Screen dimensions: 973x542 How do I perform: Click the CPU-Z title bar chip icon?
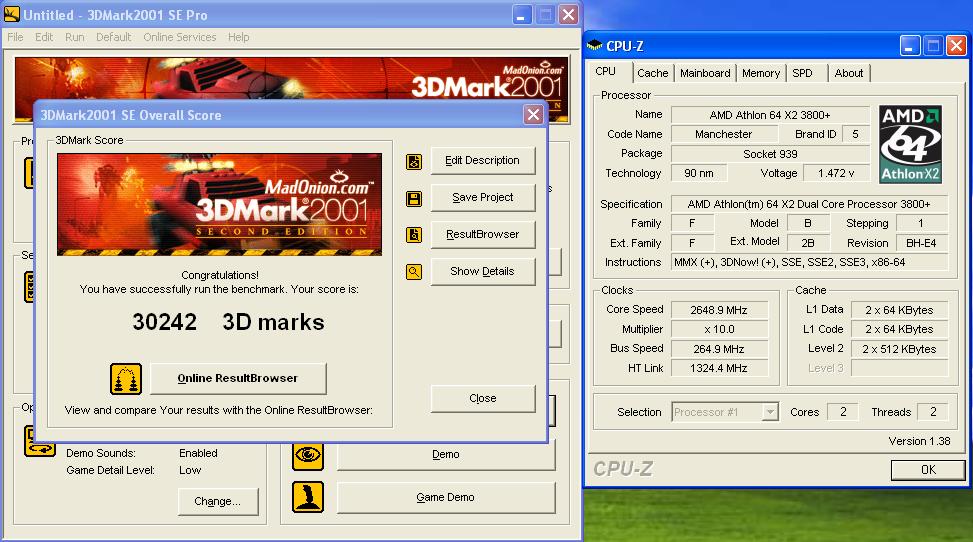594,45
